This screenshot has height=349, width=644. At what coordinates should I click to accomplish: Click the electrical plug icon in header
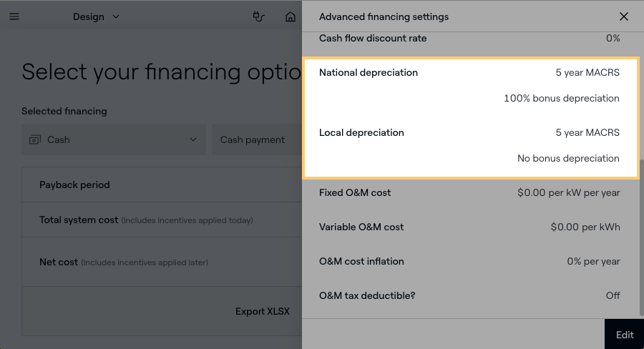(x=259, y=16)
